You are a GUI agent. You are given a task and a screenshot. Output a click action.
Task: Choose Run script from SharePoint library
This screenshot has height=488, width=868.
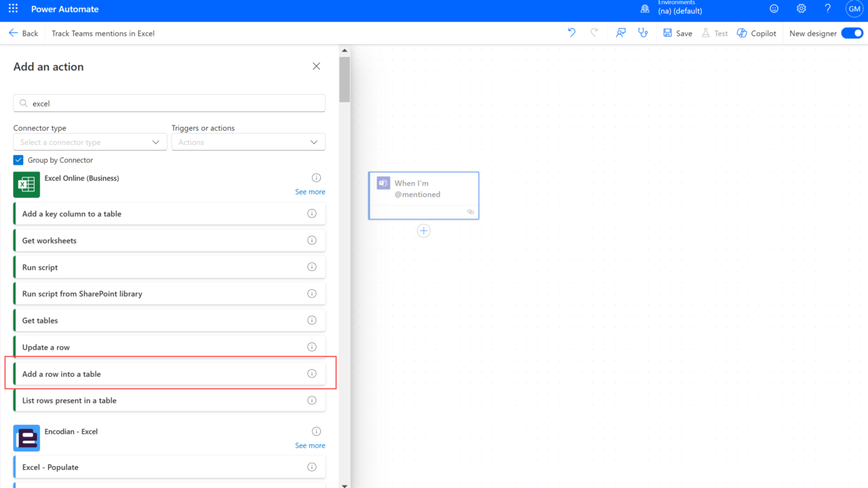[x=170, y=293]
